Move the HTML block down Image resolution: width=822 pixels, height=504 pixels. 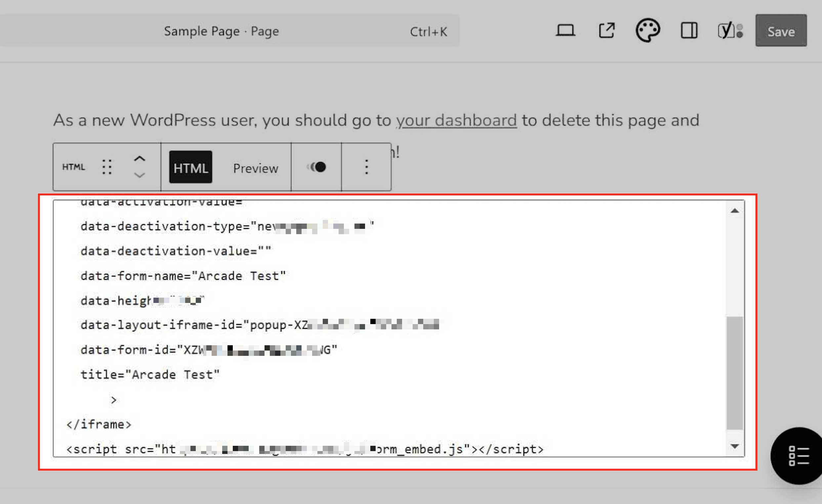click(140, 175)
